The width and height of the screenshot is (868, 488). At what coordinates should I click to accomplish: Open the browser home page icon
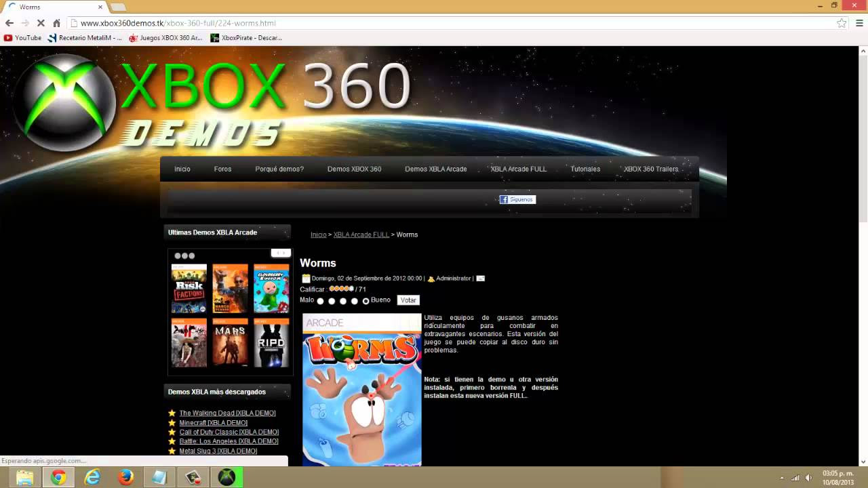click(56, 23)
